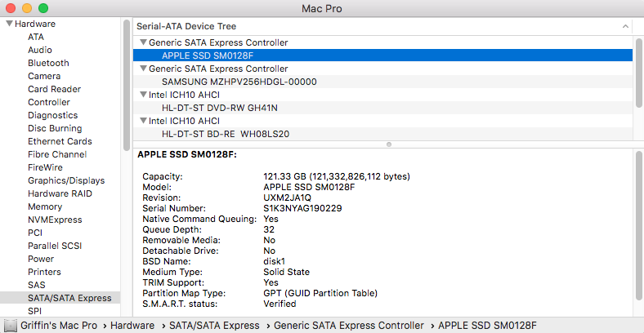
Task: Open Fibre Channel in the sidebar
Action: (57, 154)
